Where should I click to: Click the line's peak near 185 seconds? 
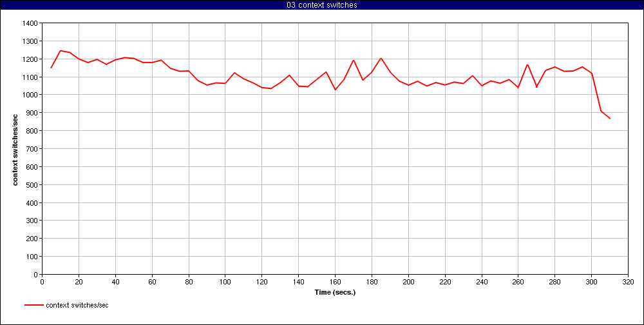click(x=381, y=59)
